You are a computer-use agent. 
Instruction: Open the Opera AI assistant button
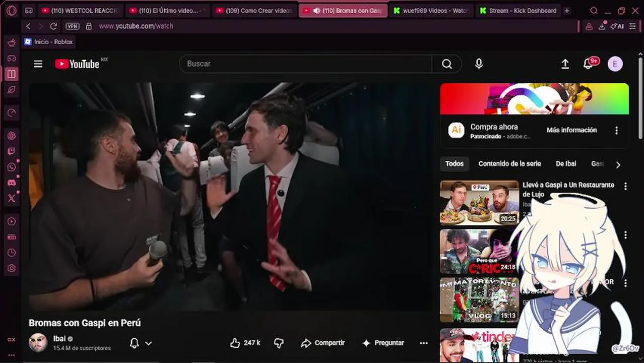(617, 27)
